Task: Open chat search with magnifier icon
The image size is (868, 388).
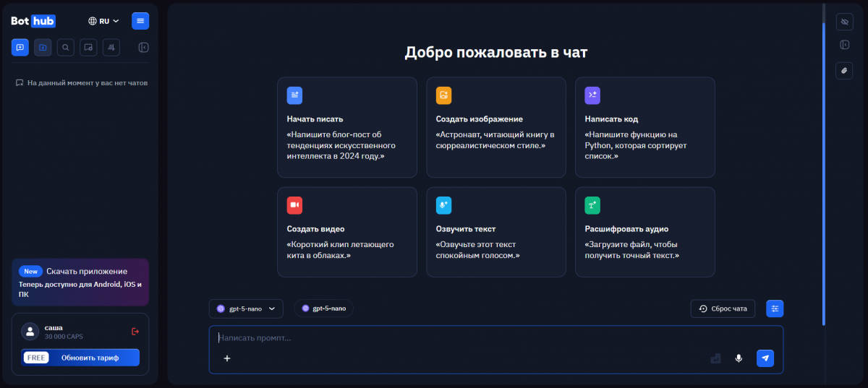Action: [x=66, y=48]
